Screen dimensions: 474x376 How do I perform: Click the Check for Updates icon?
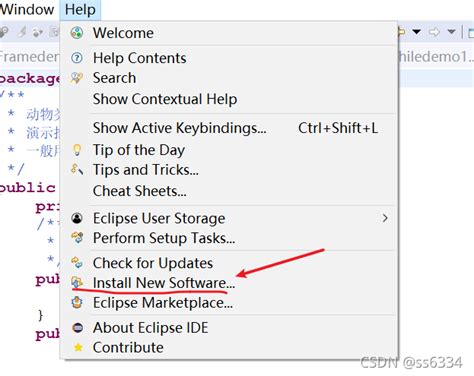[77, 263]
